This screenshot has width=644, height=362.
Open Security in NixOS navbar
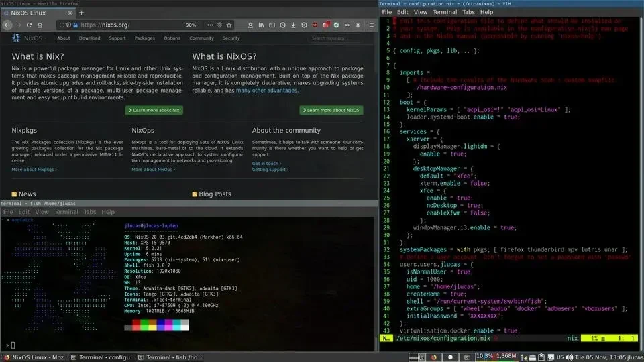click(231, 38)
